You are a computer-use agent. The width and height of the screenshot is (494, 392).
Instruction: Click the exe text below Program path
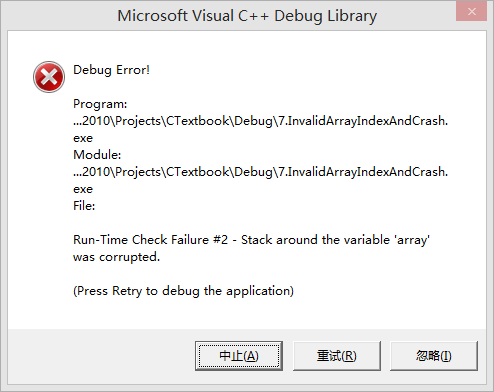[x=83, y=138]
